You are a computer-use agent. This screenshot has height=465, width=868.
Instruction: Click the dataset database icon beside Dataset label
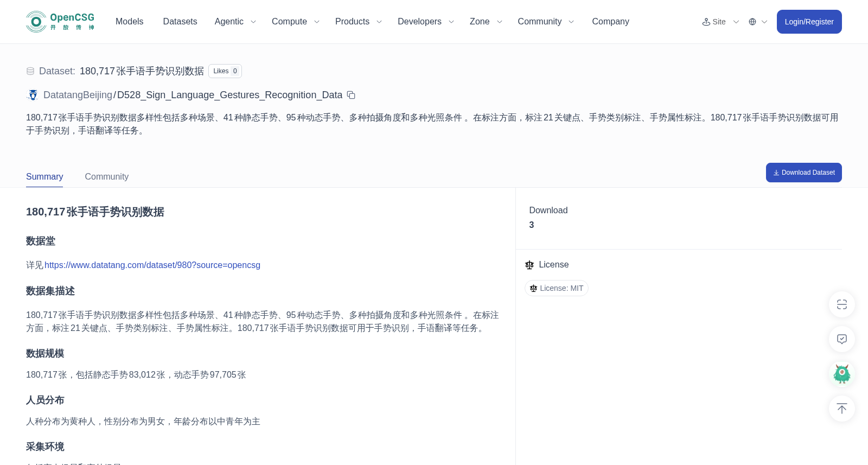[x=30, y=71]
